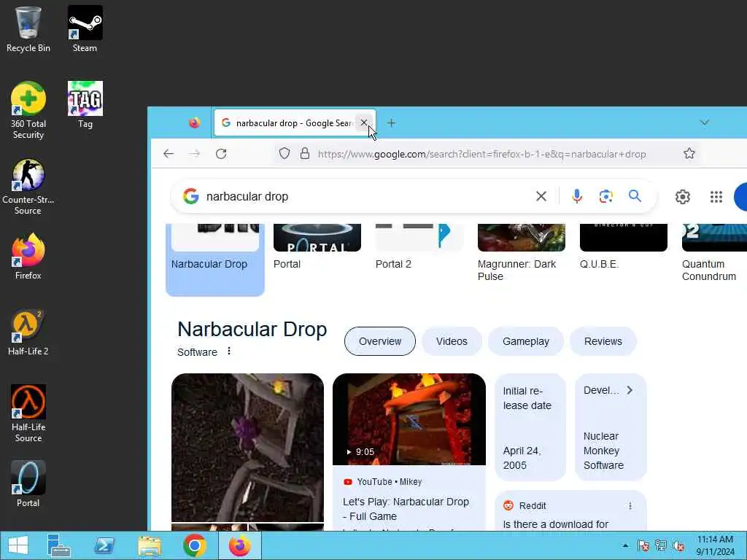Image resolution: width=747 pixels, height=560 pixels.
Task: Go back one page in Firefox
Action: [x=169, y=154]
